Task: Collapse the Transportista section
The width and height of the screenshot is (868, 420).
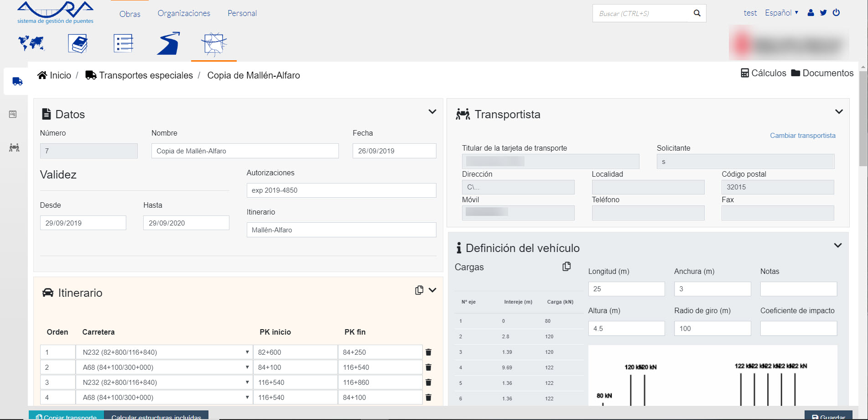Action: pos(838,112)
